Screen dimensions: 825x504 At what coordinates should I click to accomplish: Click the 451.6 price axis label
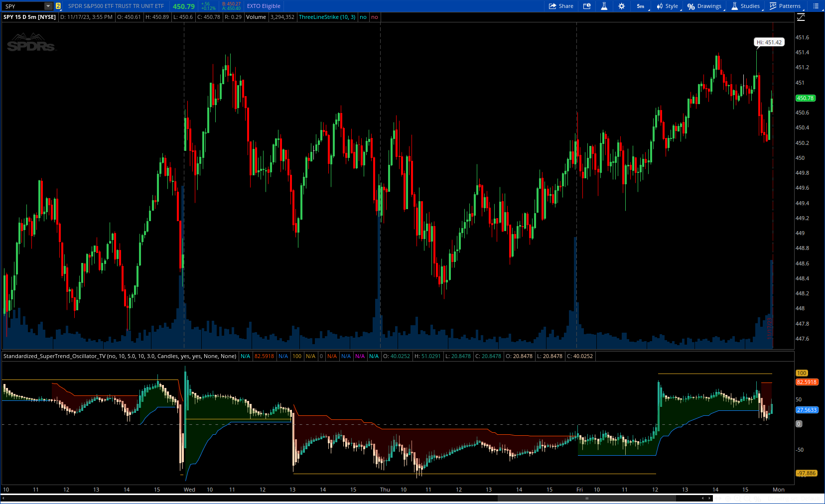click(802, 37)
